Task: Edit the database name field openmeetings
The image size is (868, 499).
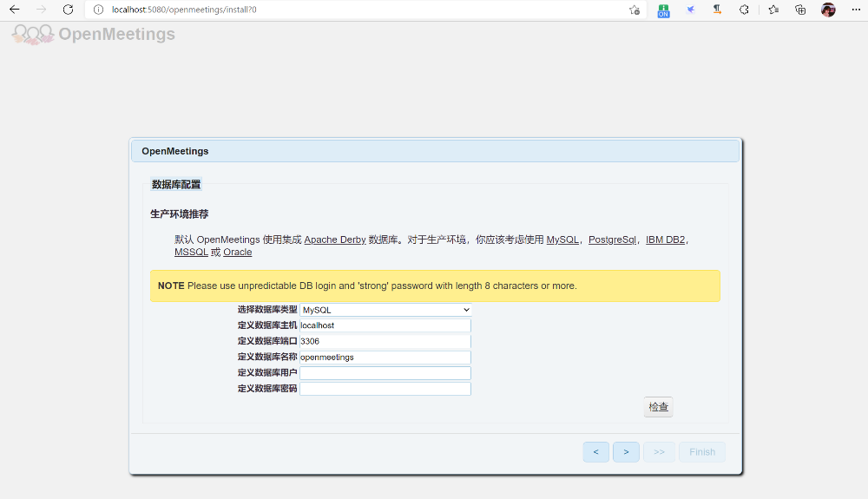Action: [385, 358]
